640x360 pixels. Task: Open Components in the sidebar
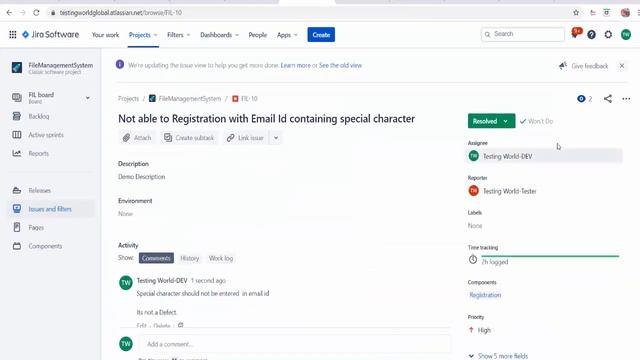click(51, 246)
